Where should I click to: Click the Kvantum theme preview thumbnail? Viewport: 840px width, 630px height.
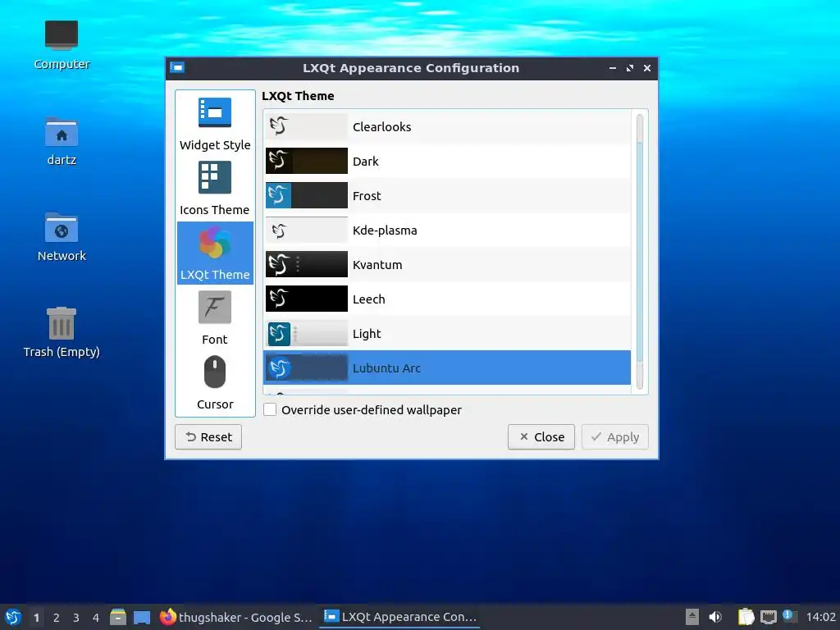(307, 264)
